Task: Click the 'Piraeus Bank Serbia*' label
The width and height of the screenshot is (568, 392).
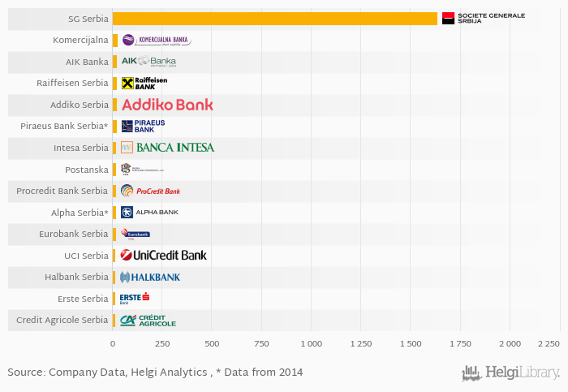Action: click(x=64, y=126)
